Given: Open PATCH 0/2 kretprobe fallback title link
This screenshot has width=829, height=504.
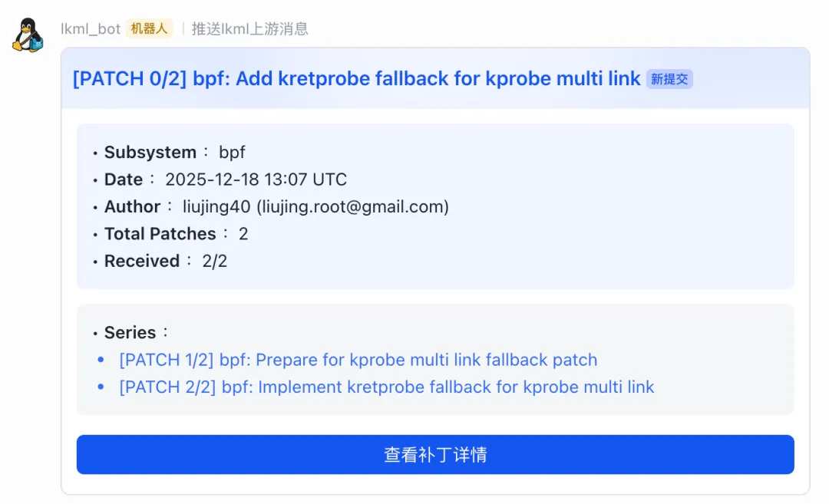Looking at the screenshot, I should (x=356, y=79).
